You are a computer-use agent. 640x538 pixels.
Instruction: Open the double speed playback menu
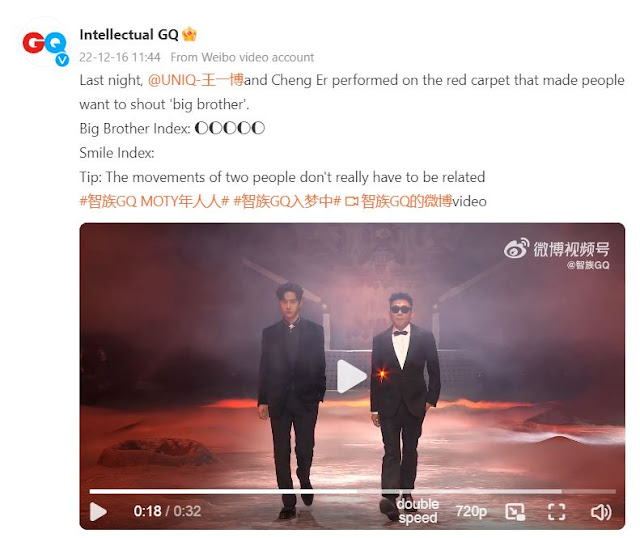coord(418,511)
